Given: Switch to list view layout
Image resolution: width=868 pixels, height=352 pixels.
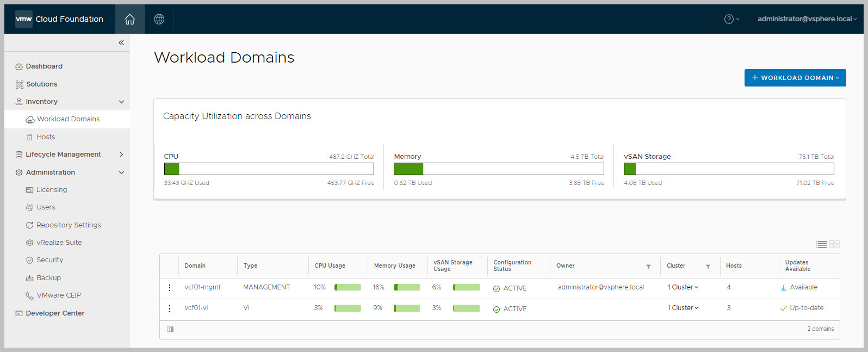Looking at the screenshot, I should tap(821, 244).
